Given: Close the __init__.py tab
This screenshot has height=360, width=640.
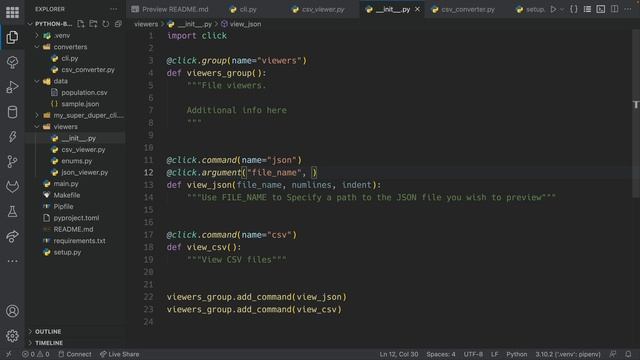Looking at the screenshot, I should click(417, 9).
